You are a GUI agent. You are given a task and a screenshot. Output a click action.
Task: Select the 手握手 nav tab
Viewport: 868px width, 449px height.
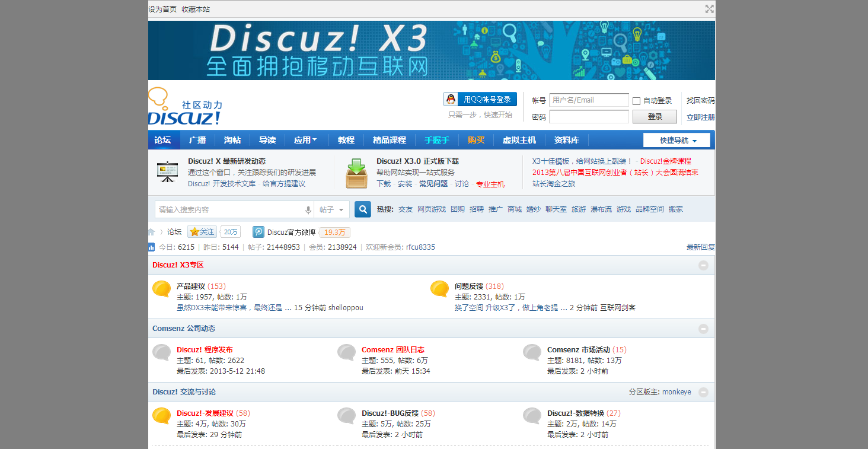(437, 140)
